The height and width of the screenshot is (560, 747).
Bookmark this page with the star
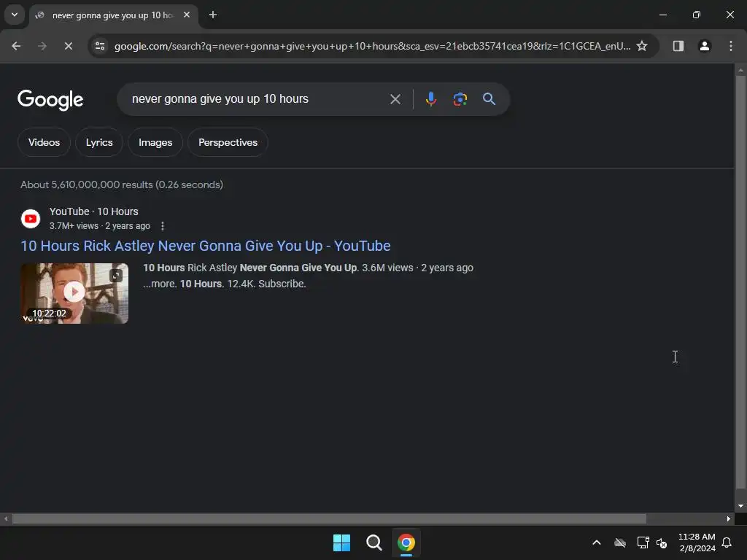(x=642, y=46)
